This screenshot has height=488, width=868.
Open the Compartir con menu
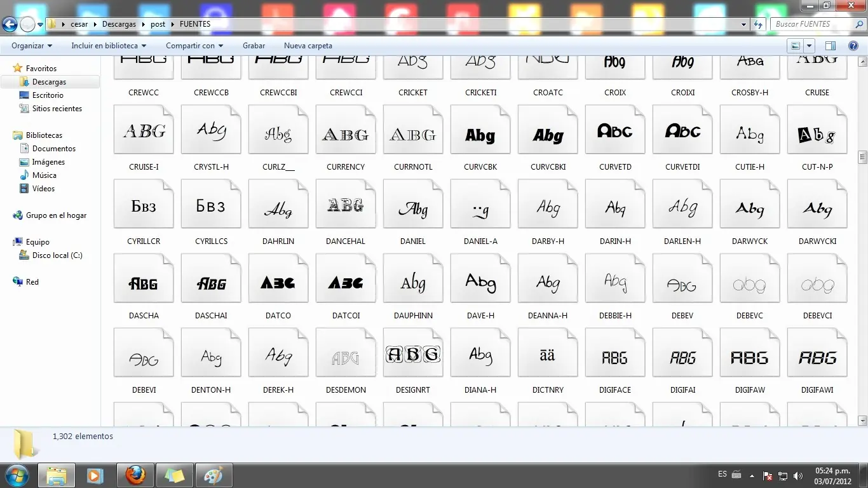pyautogui.click(x=194, y=46)
